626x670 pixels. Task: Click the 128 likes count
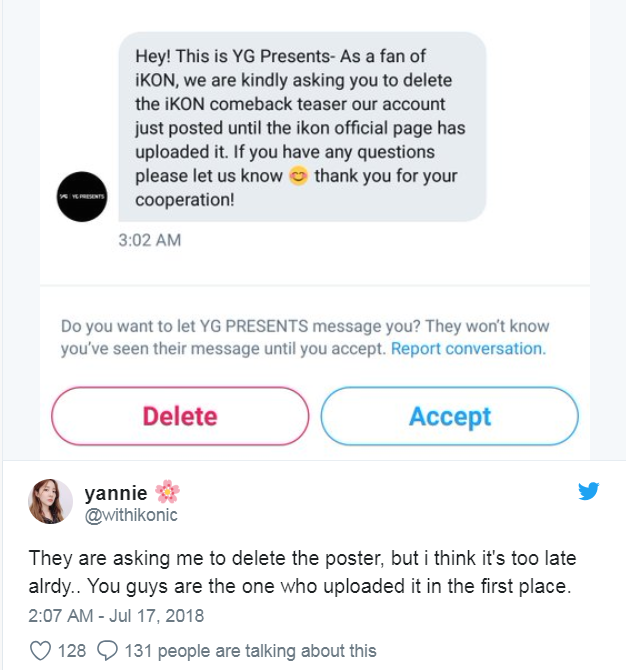coord(72,651)
